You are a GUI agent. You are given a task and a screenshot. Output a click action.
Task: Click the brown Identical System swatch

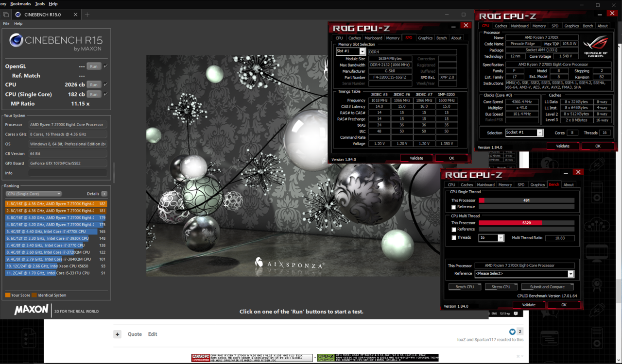point(34,295)
